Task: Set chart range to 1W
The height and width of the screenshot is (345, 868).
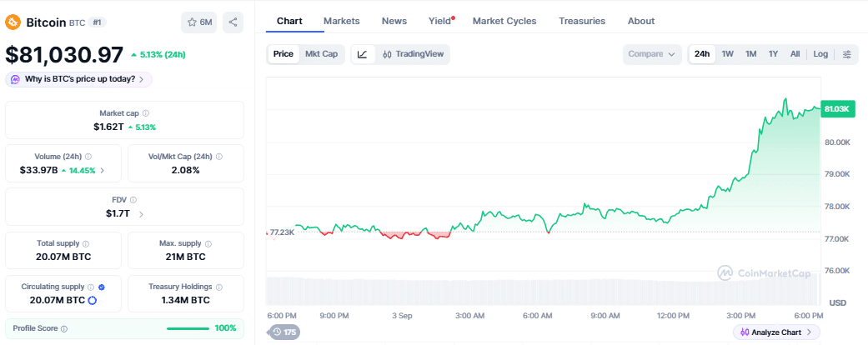Action: coord(727,54)
